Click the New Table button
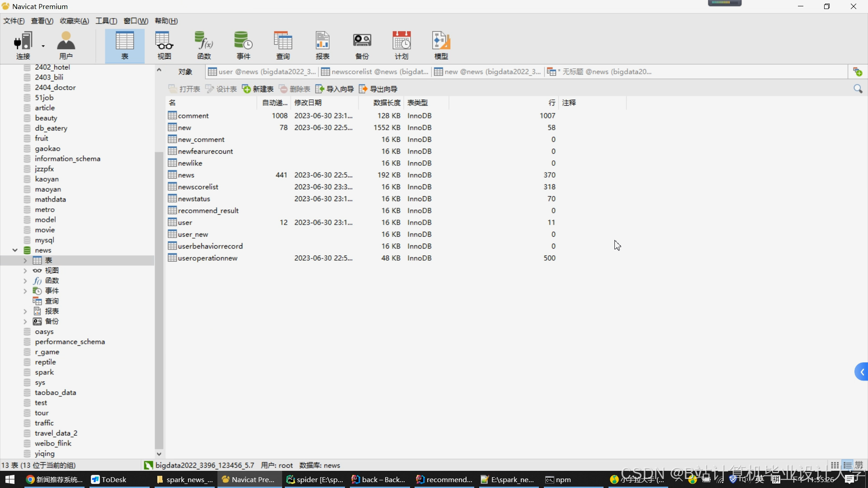This screenshot has height=488, width=868. pos(258,89)
